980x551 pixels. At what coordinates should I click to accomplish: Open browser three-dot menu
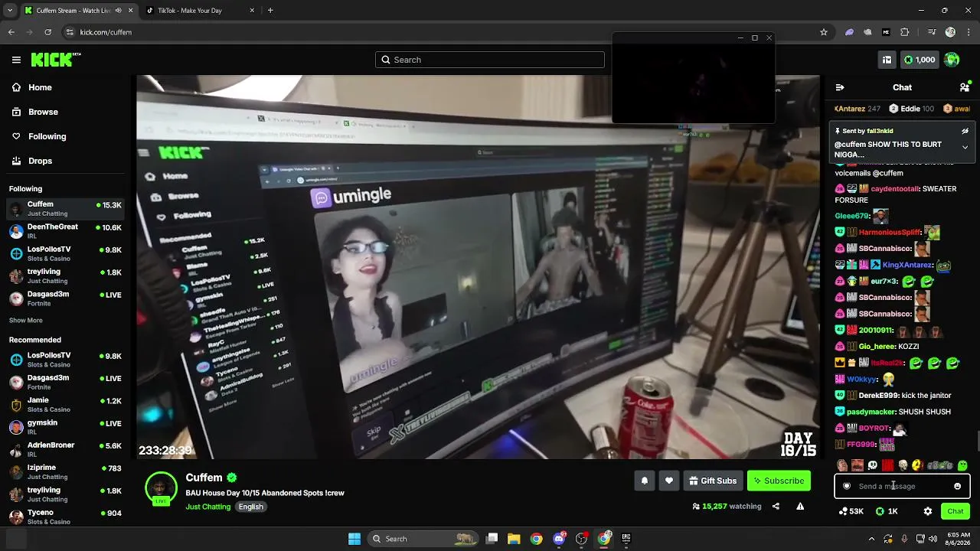pyautogui.click(x=969, y=32)
